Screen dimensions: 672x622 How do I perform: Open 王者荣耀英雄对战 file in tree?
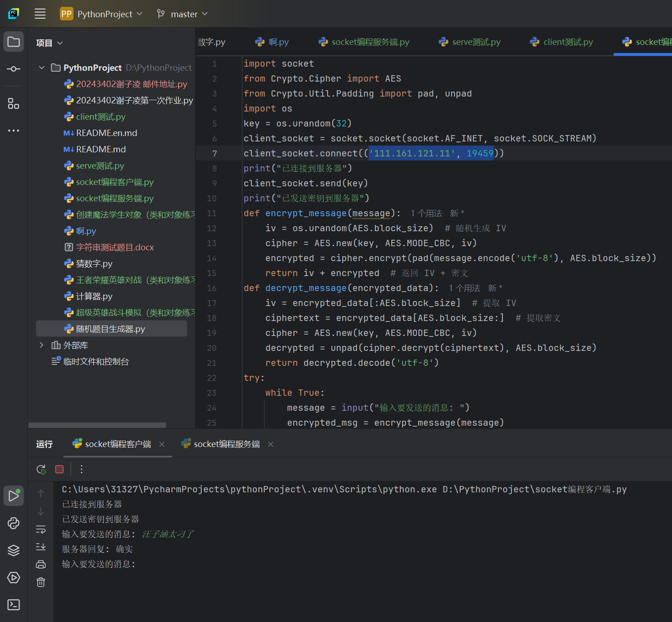coord(129,280)
